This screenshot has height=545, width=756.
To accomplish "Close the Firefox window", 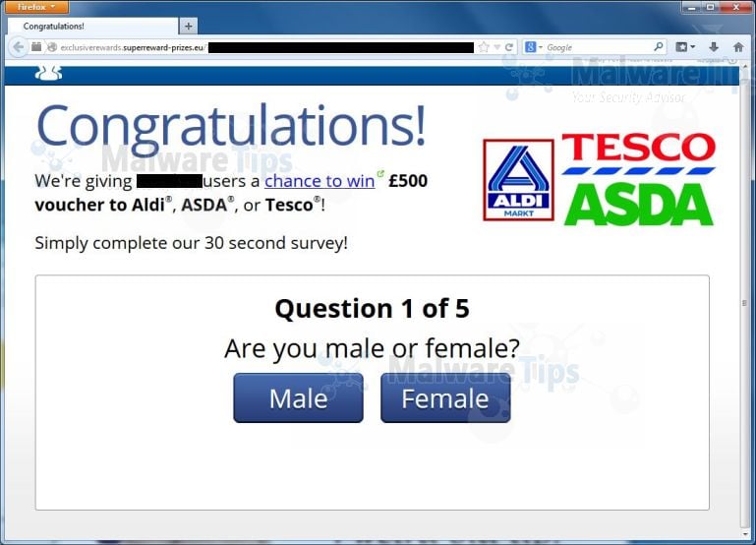I will (x=736, y=7).
